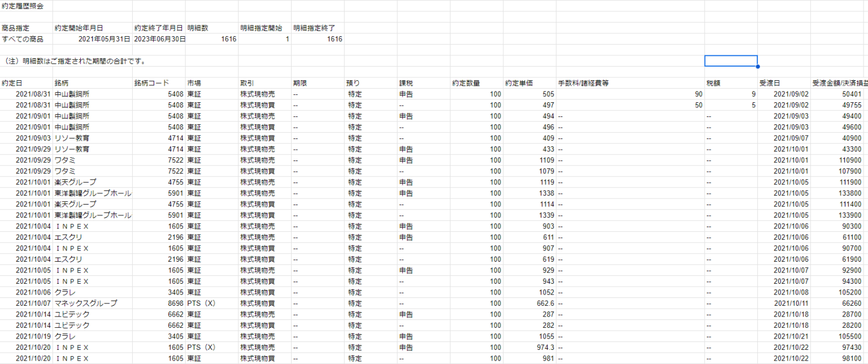Select the 約定単価 column header cell
The width and height of the screenshot is (868, 364).
(529, 83)
